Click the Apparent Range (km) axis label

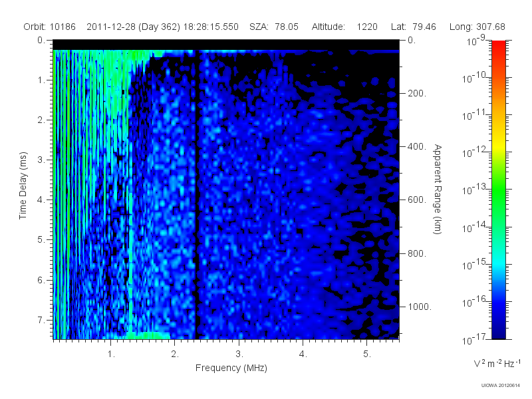click(438, 189)
